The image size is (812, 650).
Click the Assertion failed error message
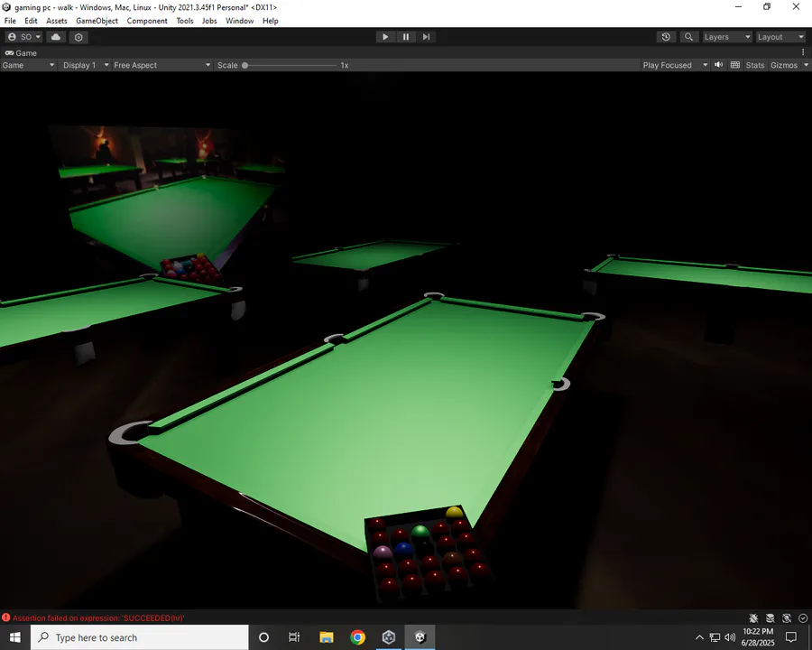(98, 617)
